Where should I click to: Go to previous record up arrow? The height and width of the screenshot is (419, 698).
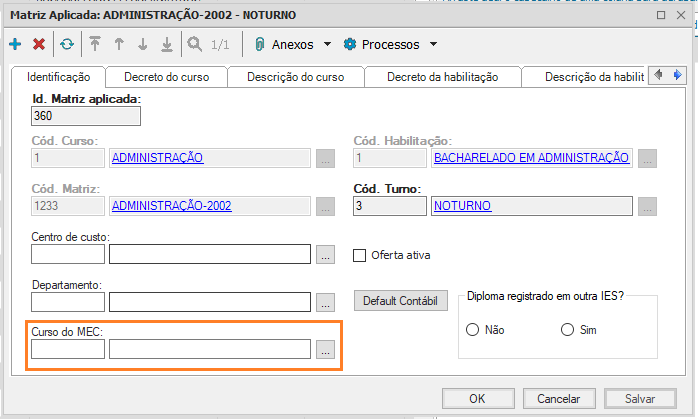pyautogui.click(x=119, y=44)
